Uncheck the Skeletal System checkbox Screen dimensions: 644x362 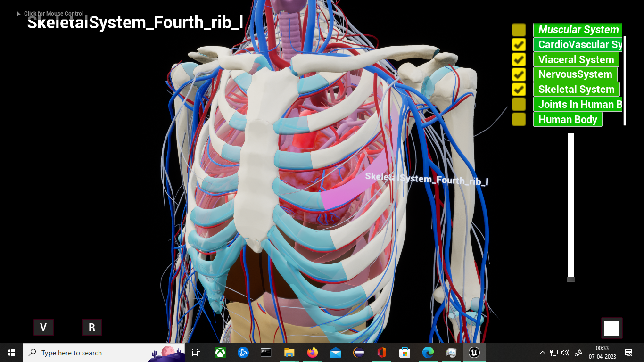point(519,89)
